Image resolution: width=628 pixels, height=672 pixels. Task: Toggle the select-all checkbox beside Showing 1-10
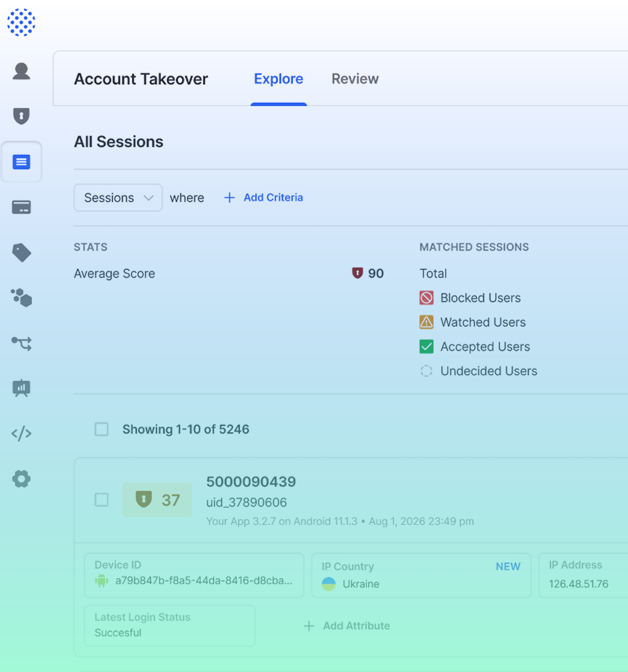coord(101,429)
